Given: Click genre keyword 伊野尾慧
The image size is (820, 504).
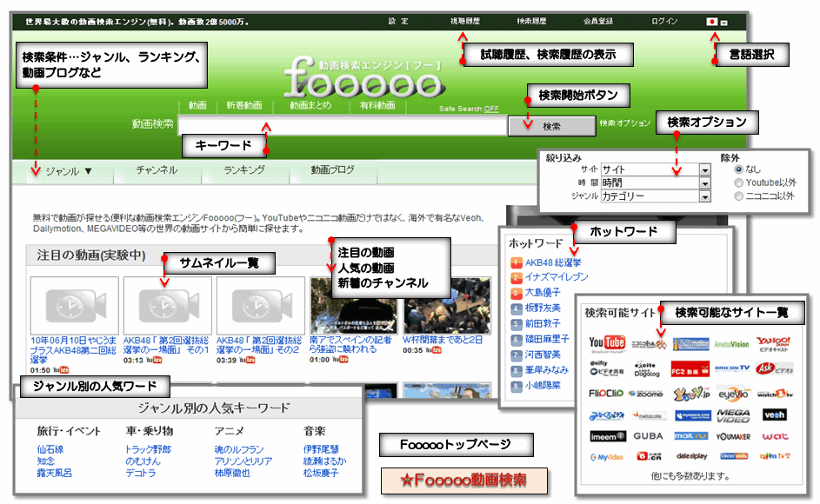Looking at the screenshot, I should click(x=321, y=449).
